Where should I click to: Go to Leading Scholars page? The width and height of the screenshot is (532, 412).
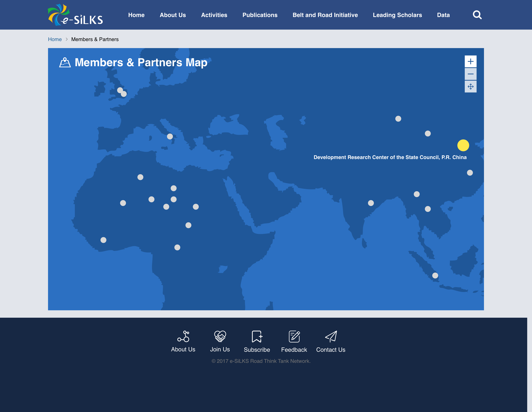pyautogui.click(x=397, y=15)
